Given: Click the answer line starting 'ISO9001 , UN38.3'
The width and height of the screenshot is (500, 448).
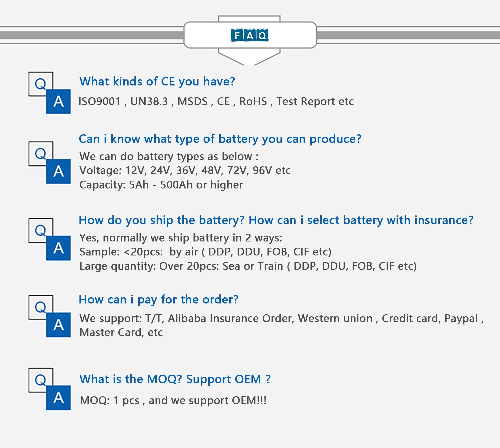Looking at the screenshot, I should (x=216, y=101).
